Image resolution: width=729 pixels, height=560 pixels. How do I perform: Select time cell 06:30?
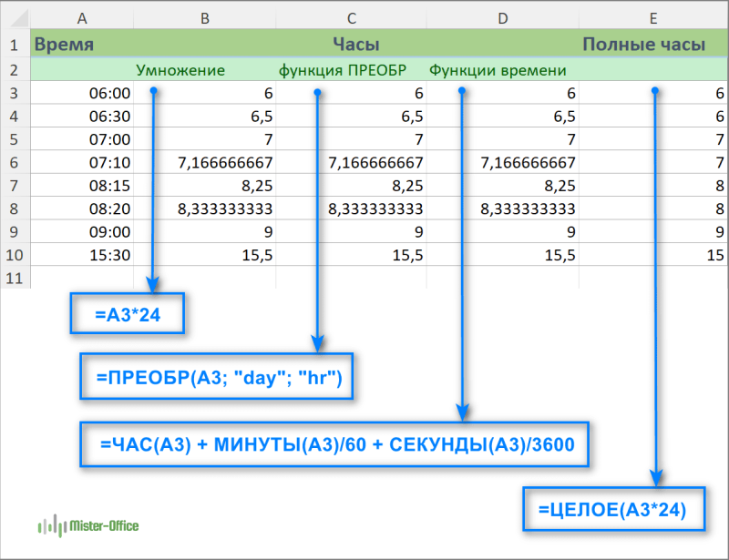click(x=82, y=116)
